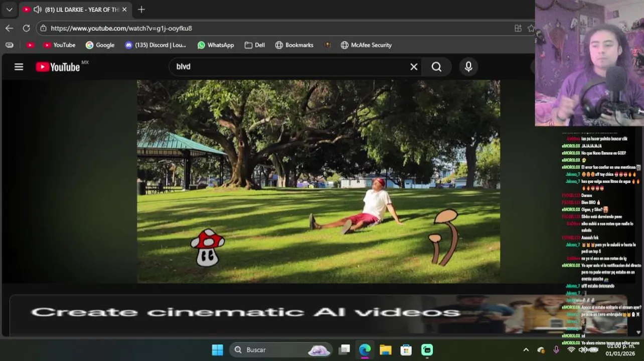644x361 pixels.
Task: Click the microphone tray indicator
Action: pyautogui.click(x=556, y=349)
